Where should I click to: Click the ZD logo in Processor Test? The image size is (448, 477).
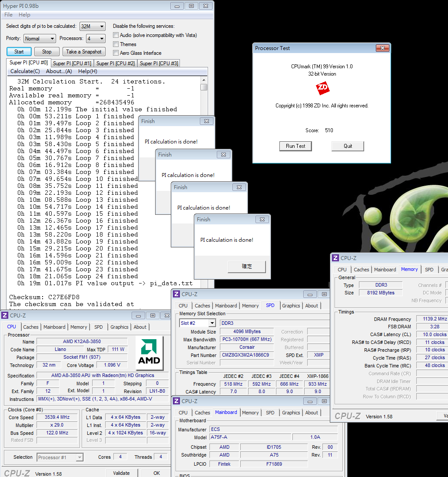[x=322, y=88]
